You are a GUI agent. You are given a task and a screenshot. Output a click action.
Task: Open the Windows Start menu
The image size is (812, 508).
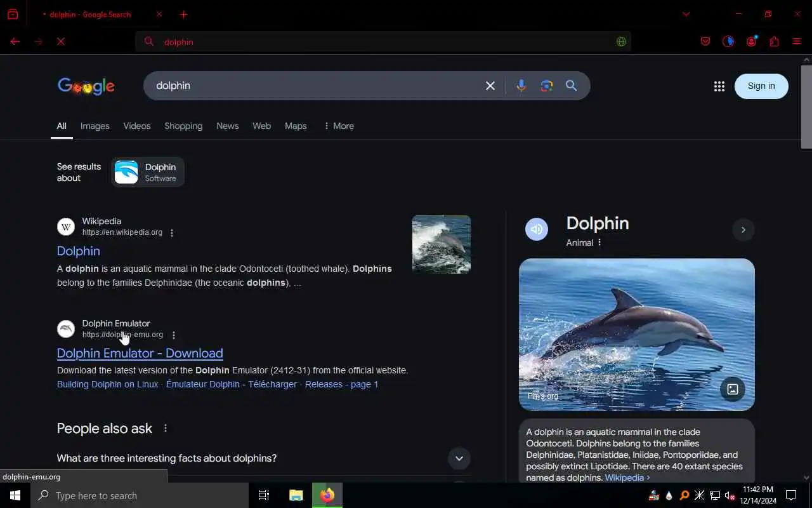[15, 495]
